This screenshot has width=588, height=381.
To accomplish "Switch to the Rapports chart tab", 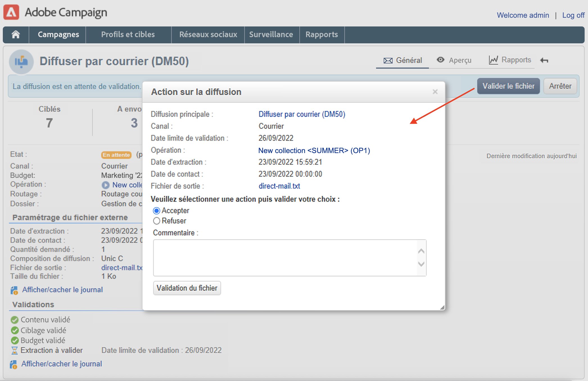I will click(510, 60).
